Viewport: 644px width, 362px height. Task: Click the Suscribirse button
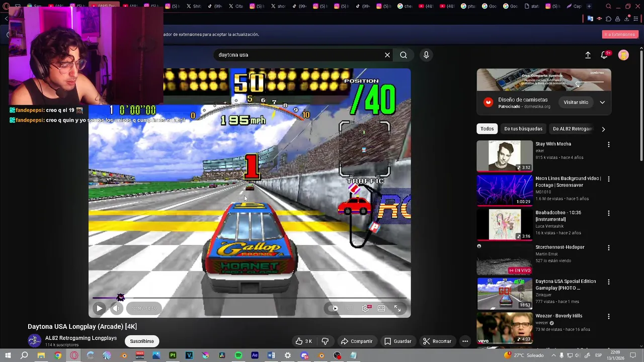coord(142,341)
